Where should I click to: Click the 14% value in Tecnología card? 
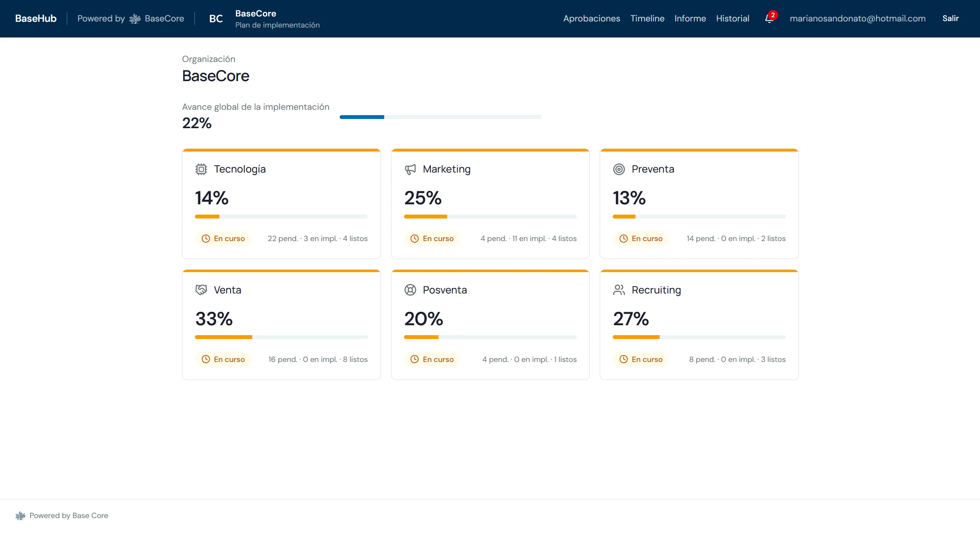point(212,198)
